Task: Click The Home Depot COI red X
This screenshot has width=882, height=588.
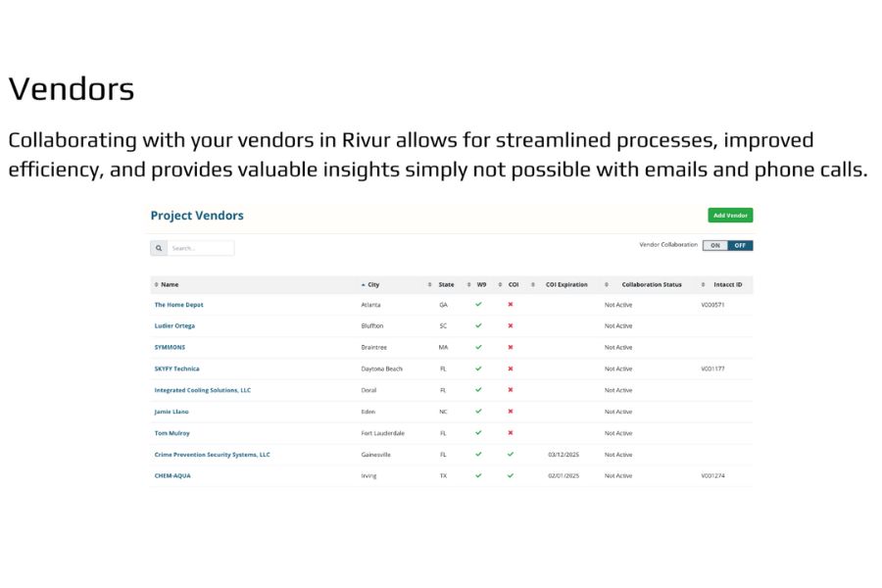Action: [x=511, y=304]
